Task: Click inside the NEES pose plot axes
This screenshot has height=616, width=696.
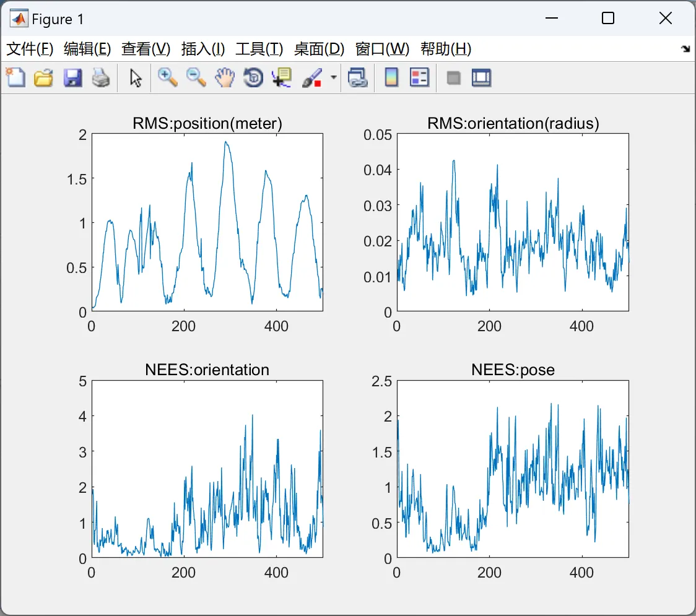Action: click(513, 469)
